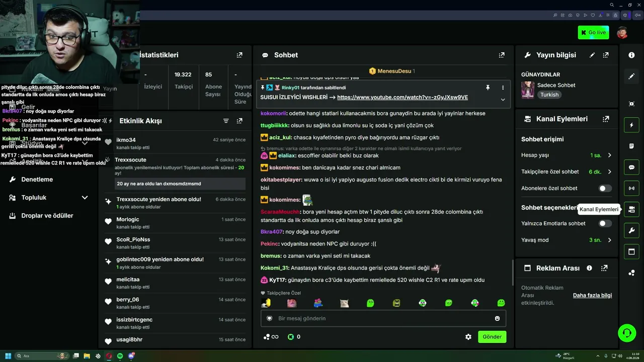
Task: Open the Opera browser taskbar icon
Action: [109, 356]
